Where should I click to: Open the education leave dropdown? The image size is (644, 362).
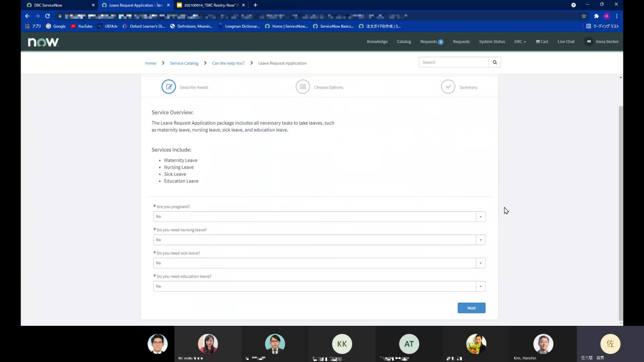point(319,286)
